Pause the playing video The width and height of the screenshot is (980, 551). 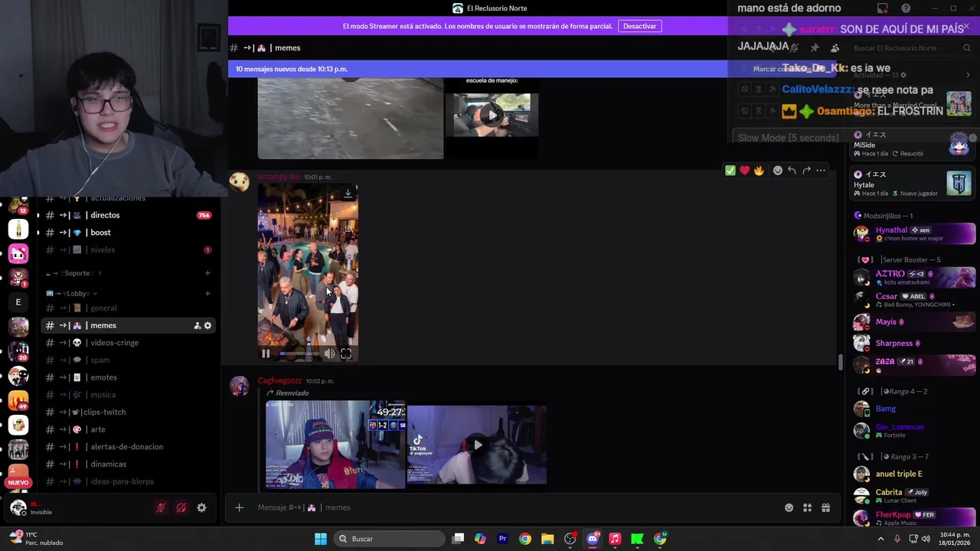[266, 354]
